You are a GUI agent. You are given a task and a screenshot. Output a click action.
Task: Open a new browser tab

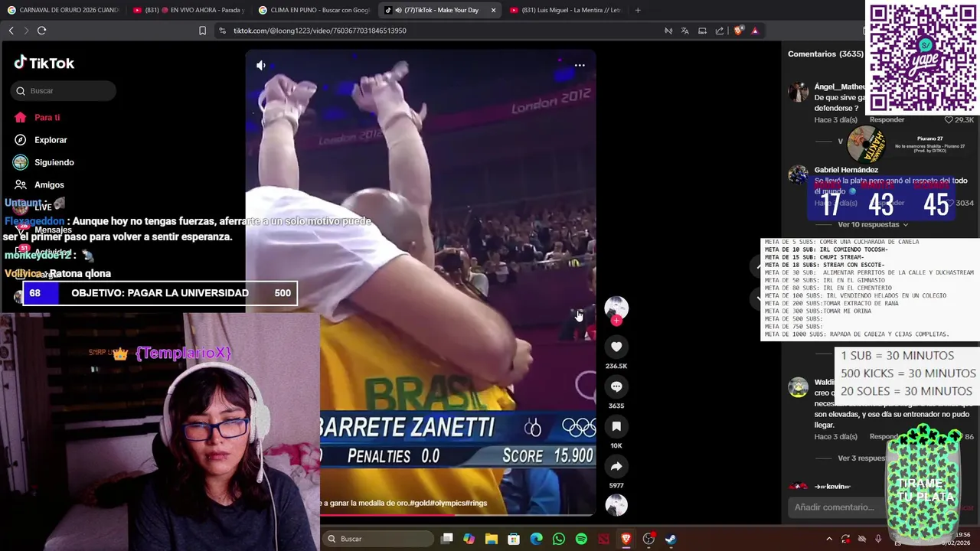click(x=638, y=10)
